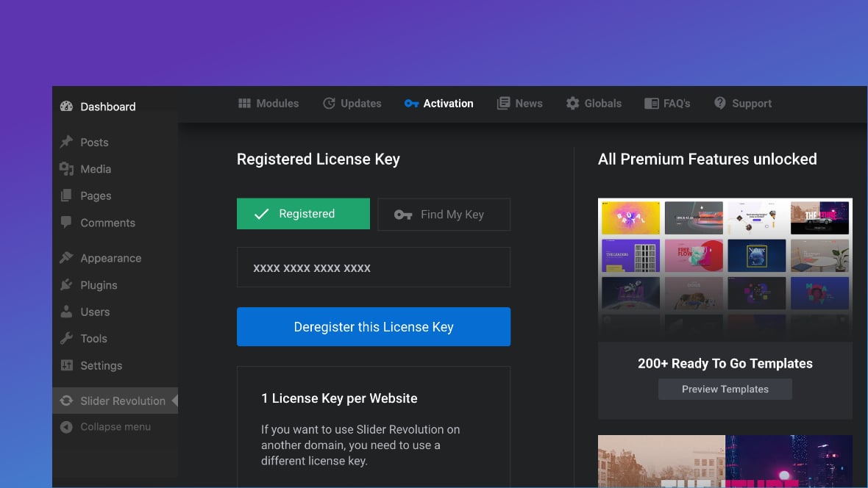
Task: Select Slider Revolution in the sidebar
Action: click(x=115, y=401)
